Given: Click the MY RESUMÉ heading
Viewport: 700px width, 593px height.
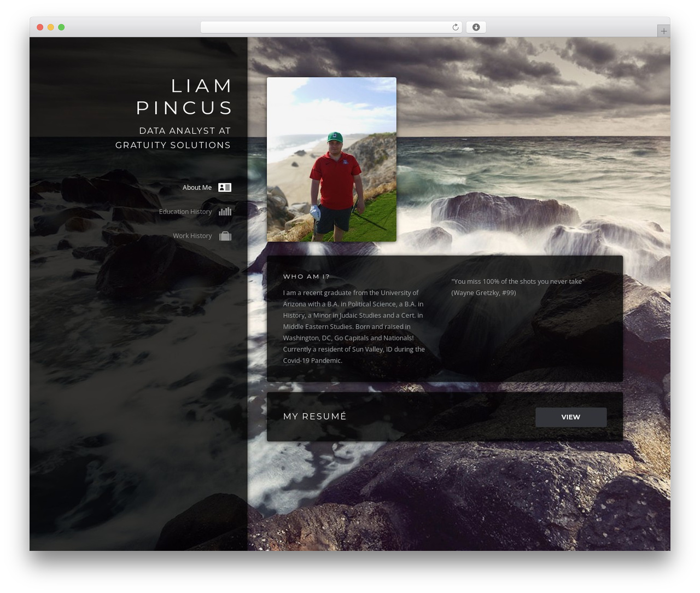Looking at the screenshot, I should coord(314,416).
